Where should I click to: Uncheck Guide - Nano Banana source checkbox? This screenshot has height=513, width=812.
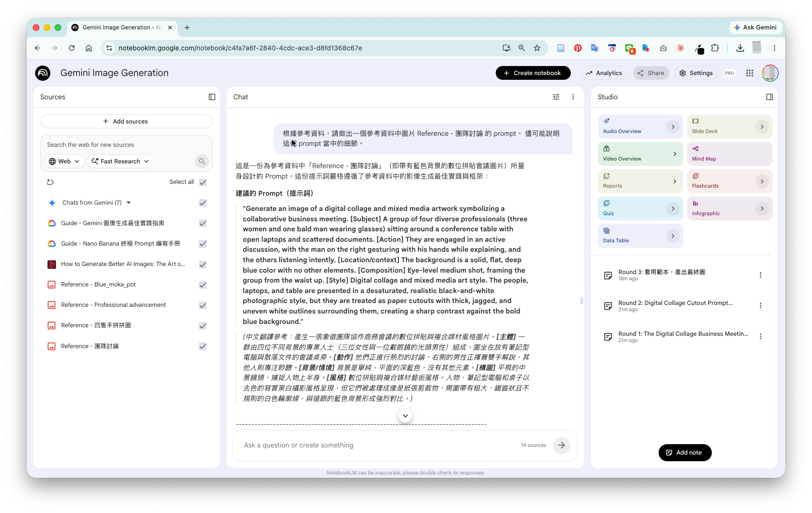(203, 244)
